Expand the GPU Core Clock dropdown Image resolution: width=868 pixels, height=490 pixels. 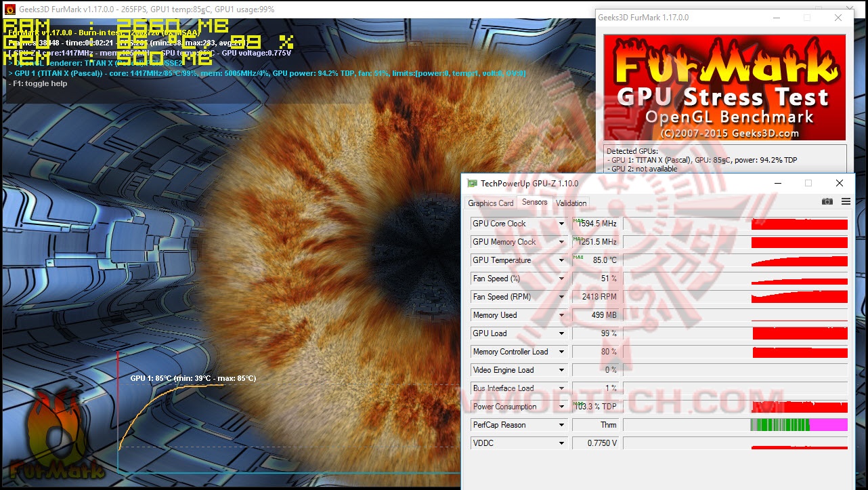coord(561,224)
